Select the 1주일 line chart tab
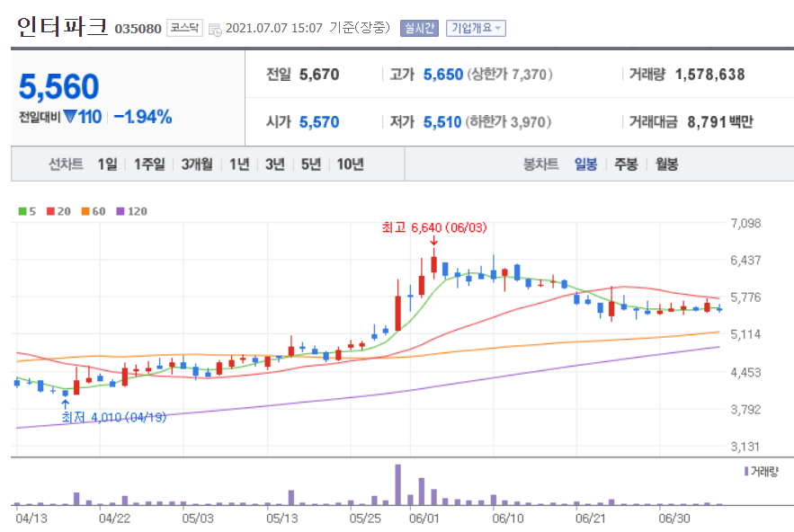 tap(149, 164)
